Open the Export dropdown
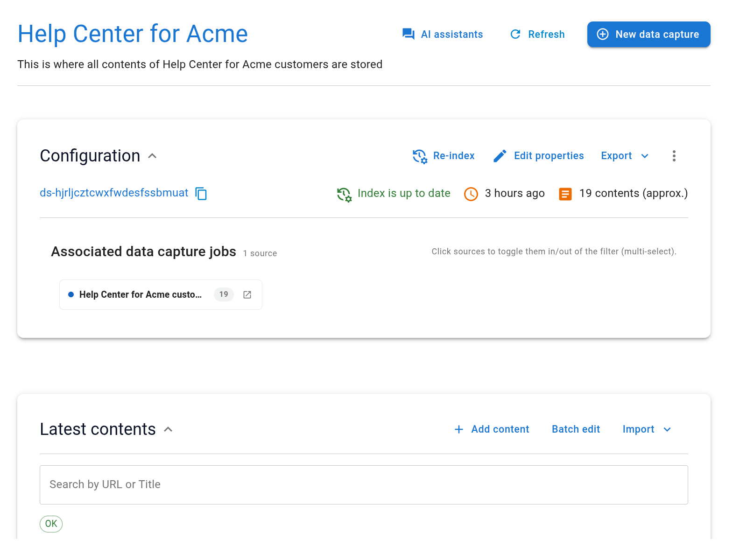Screen dimensions: 747x560 coord(625,156)
